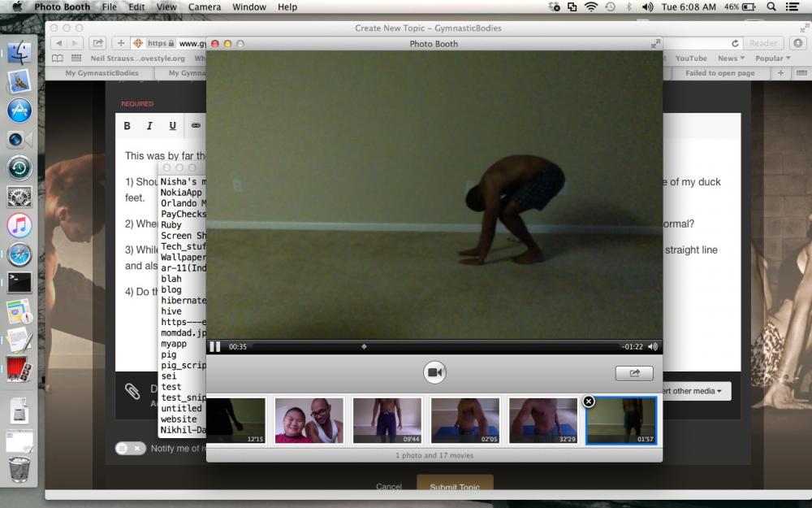This screenshot has height=508, width=812.
Task: Show Safari's bookmarks sidebar book icon
Action: click(58, 58)
